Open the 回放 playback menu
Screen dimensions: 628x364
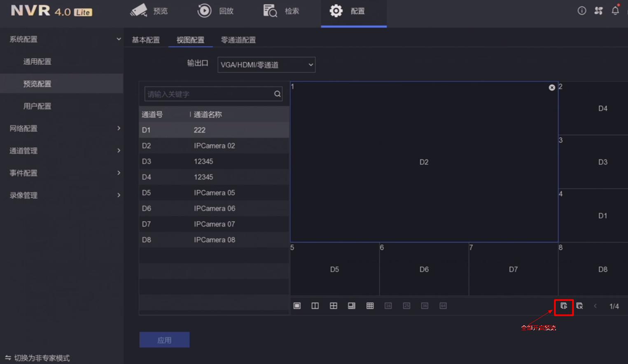click(215, 11)
